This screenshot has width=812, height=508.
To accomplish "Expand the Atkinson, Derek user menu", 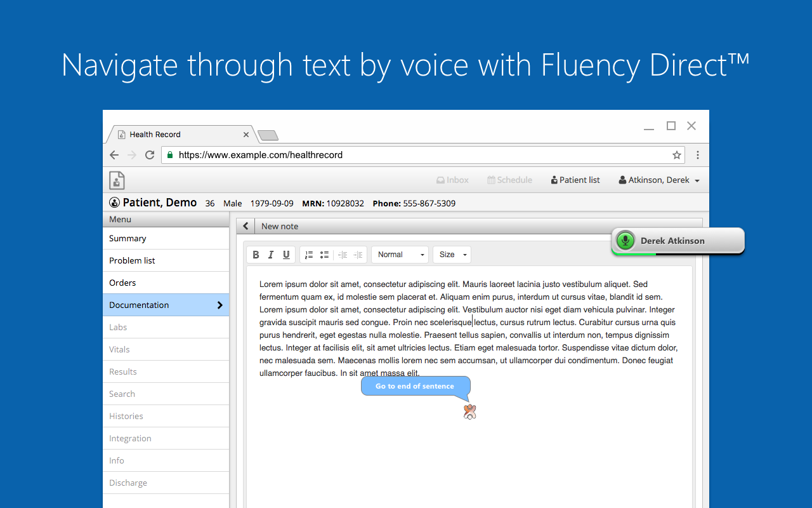I will pos(658,180).
